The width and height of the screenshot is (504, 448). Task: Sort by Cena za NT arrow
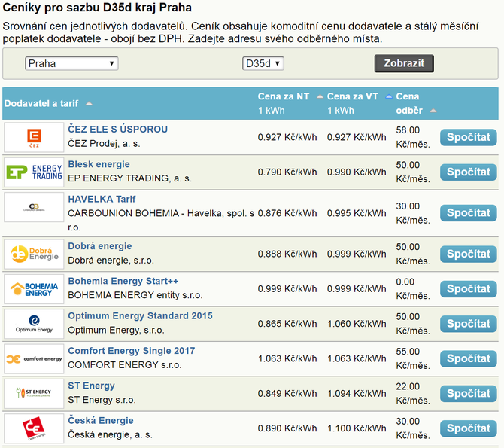tap(320, 96)
